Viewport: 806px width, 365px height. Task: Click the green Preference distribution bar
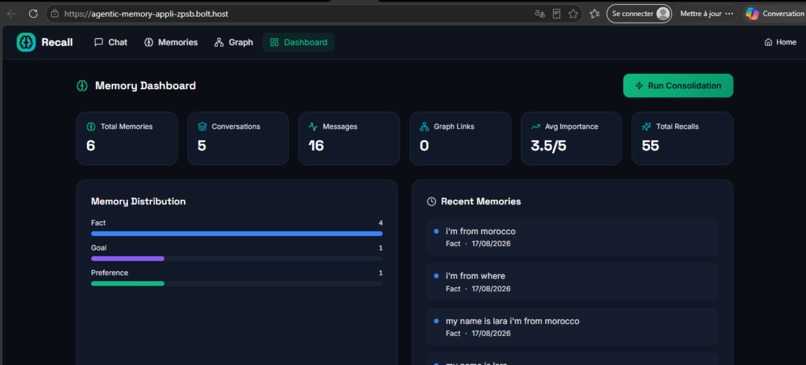[x=127, y=283]
